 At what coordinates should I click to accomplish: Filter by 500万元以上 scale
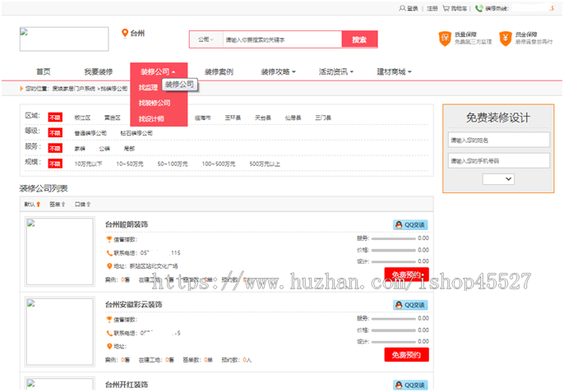(265, 164)
